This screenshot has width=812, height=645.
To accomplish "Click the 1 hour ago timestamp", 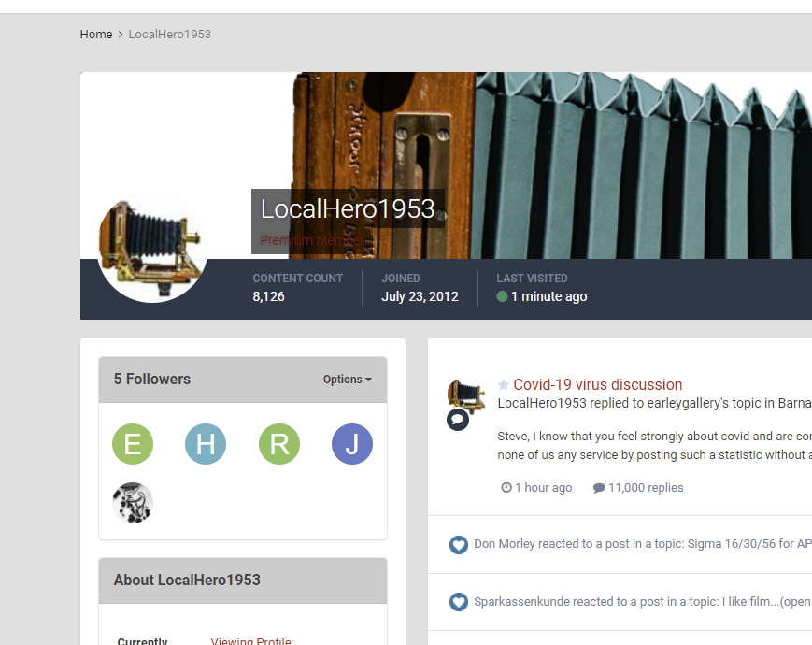I will tap(536, 488).
